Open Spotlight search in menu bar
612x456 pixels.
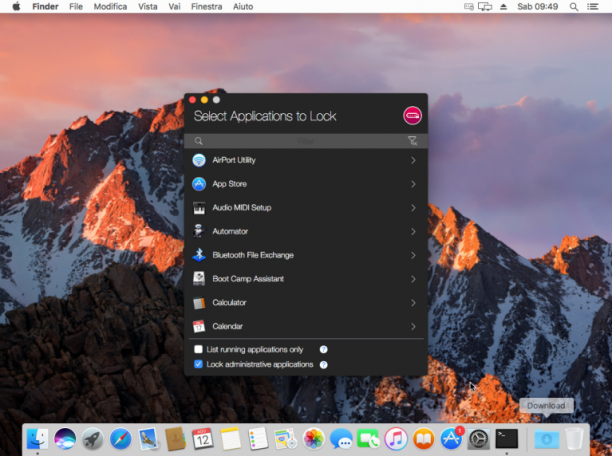pos(574,7)
